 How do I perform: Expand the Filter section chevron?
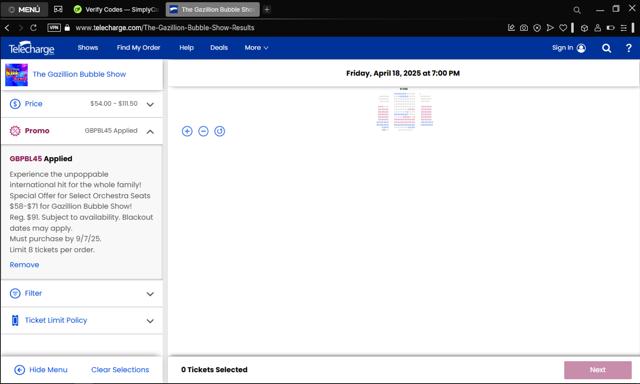click(150, 294)
